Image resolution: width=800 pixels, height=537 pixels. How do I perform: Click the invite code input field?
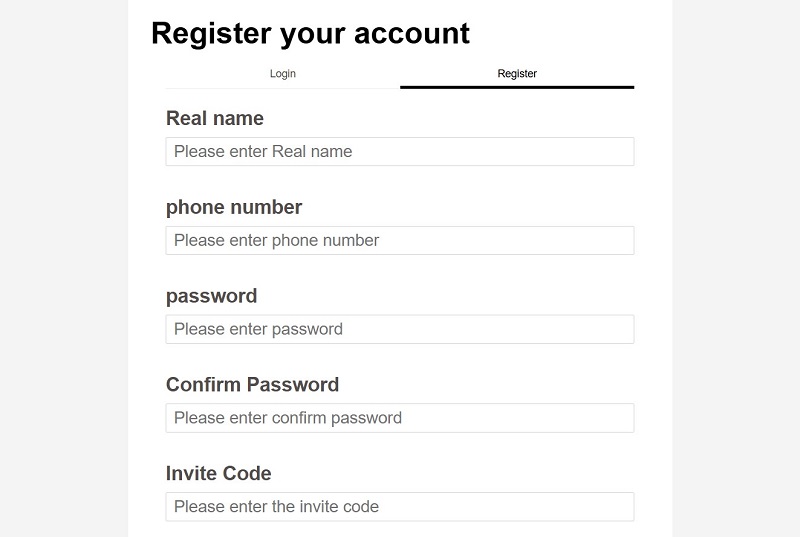(400, 506)
